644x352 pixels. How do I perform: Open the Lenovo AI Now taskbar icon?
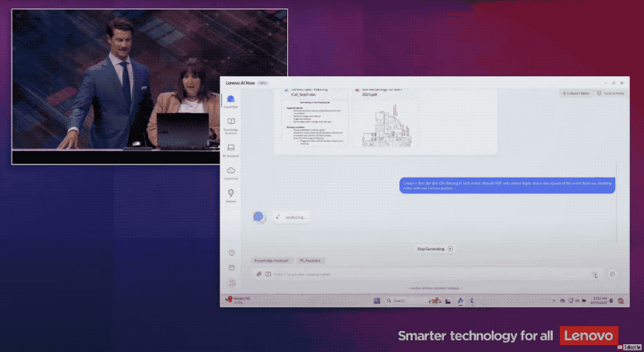[460, 301]
